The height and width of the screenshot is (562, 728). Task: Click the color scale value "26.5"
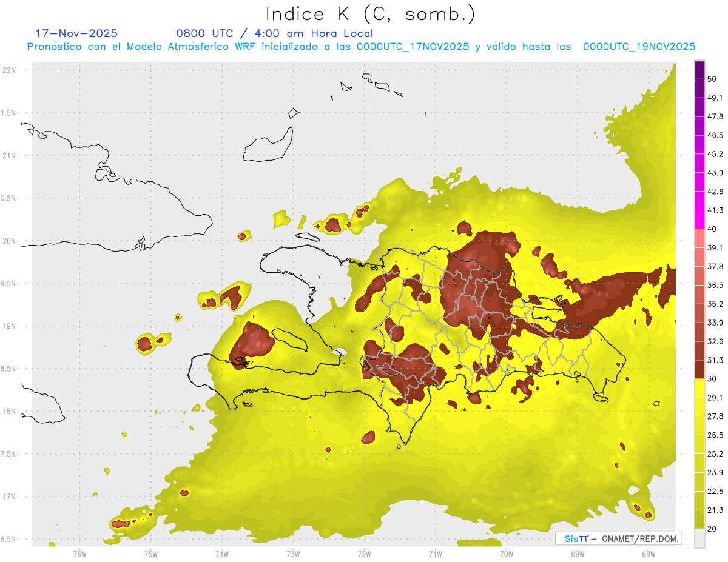[715, 435]
